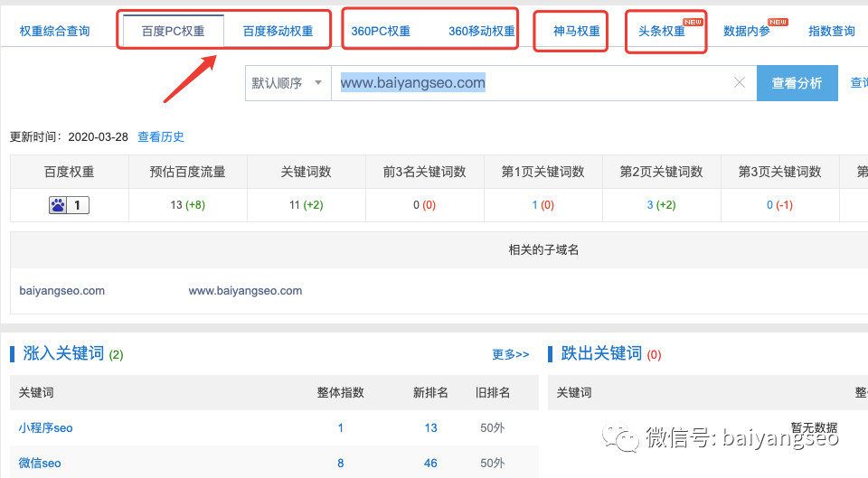Image resolution: width=868 pixels, height=478 pixels.
Task: Open the 查看历史 link
Action: 161,136
